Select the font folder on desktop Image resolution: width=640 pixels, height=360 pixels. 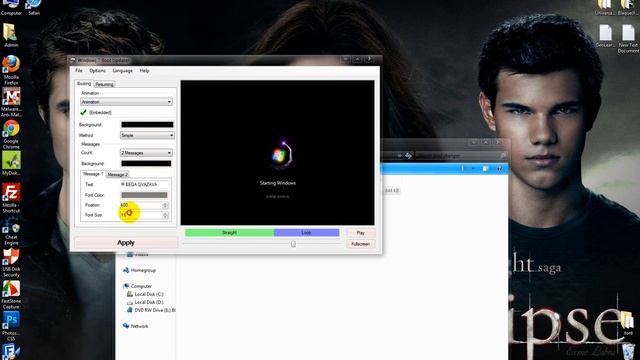pyautogui.click(x=628, y=322)
